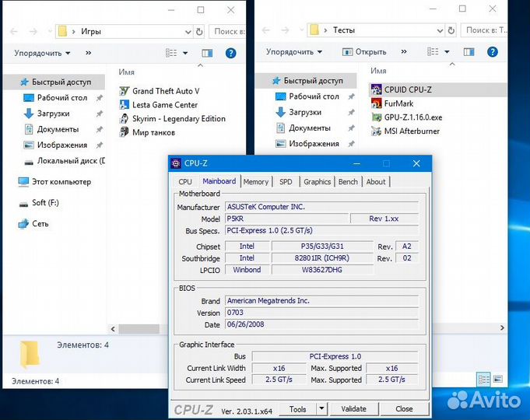This screenshot has height=420, width=530.
Task: Switch to the Bench tab
Action: pyautogui.click(x=348, y=182)
